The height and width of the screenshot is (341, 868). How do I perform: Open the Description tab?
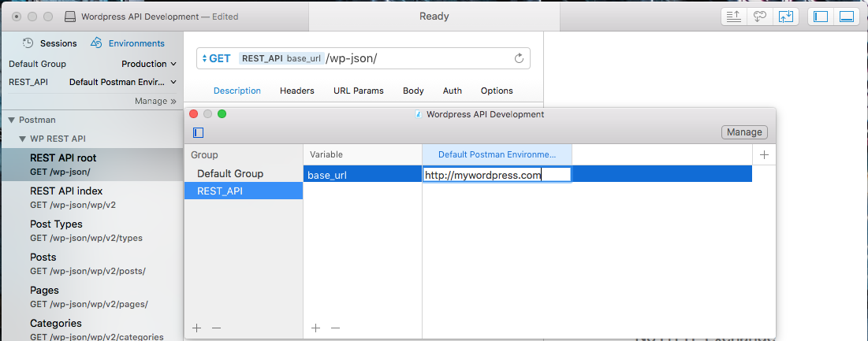pyautogui.click(x=237, y=91)
